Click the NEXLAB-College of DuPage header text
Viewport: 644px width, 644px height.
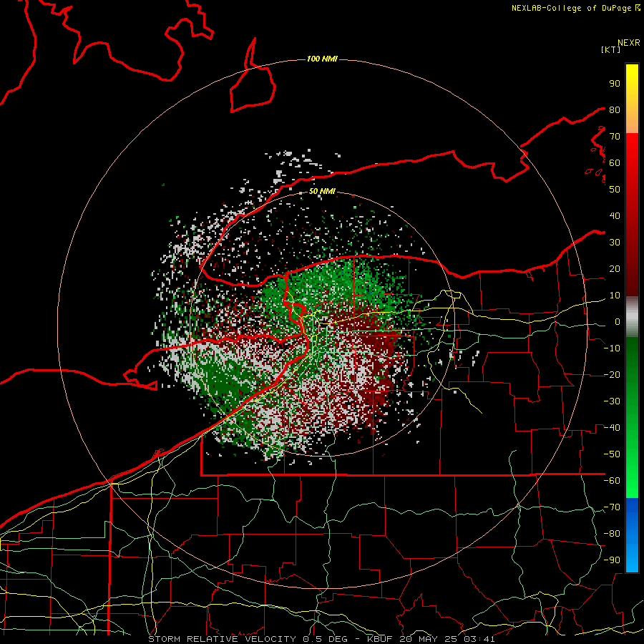[x=572, y=8]
